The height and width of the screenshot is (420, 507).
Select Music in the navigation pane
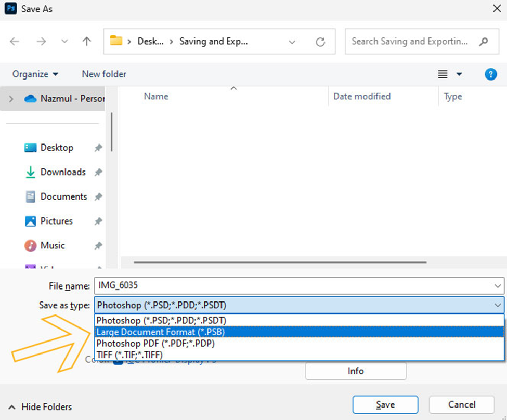pos(52,245)
